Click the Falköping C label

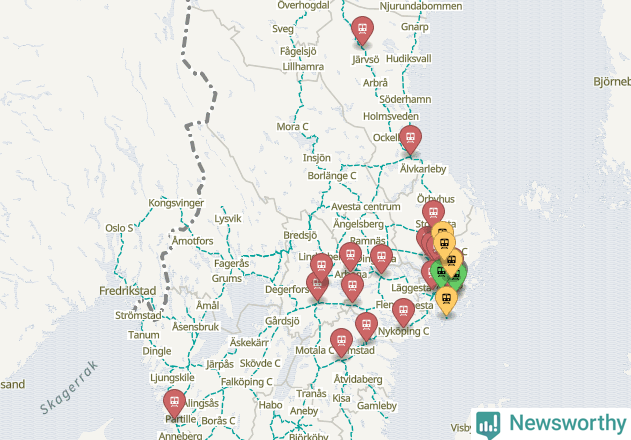click(x=247, y=382)
